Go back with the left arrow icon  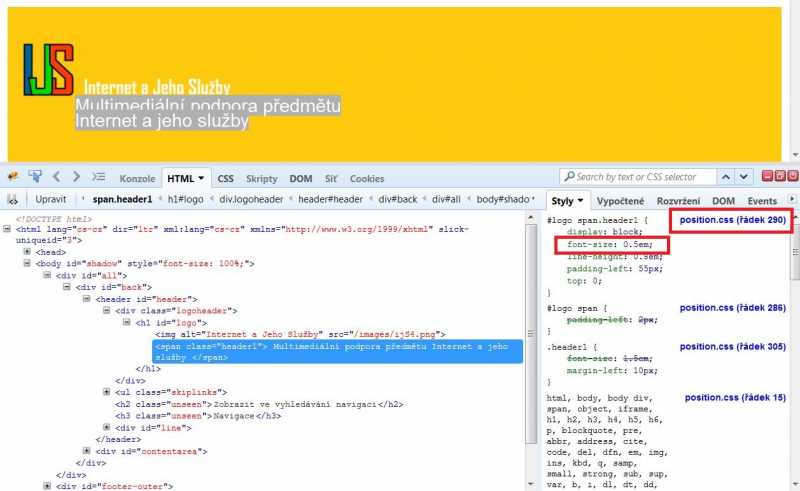[56, 177]
